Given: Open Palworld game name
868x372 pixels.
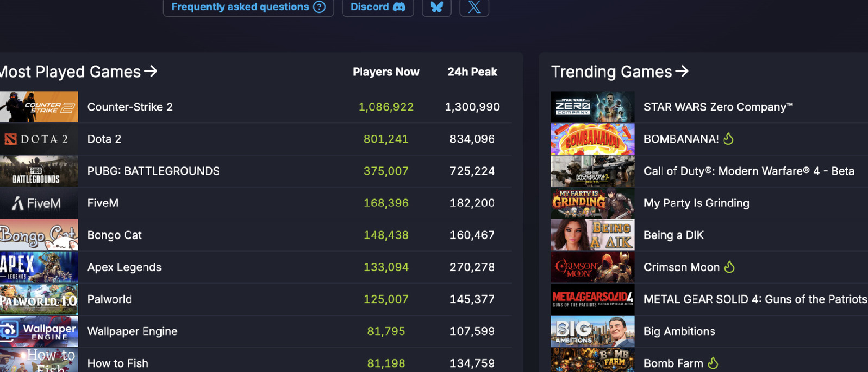Looking at the screenshot, I should click(x=109, y=299).
